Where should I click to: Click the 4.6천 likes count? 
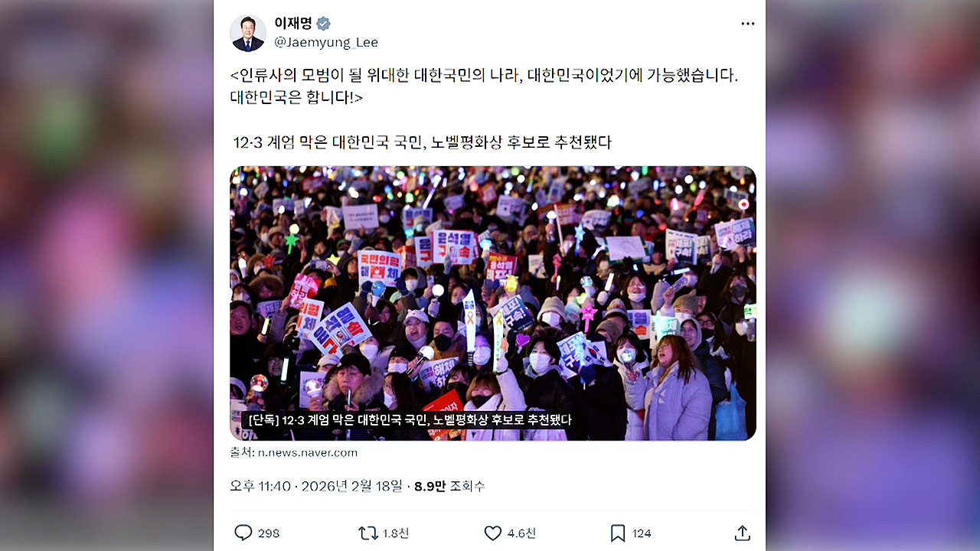pyautogui.click(x=521, y=533)
